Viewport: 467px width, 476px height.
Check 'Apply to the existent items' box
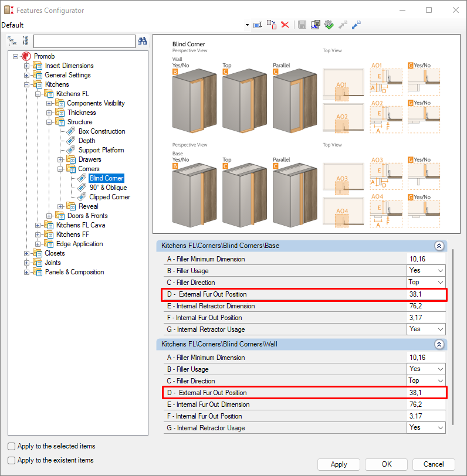[x=12, y=460]
